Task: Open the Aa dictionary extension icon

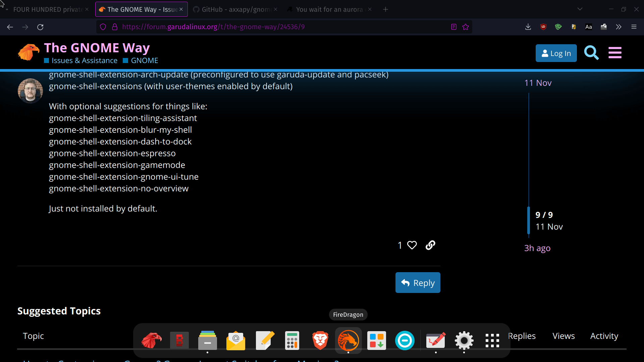Action: [589, 27]
